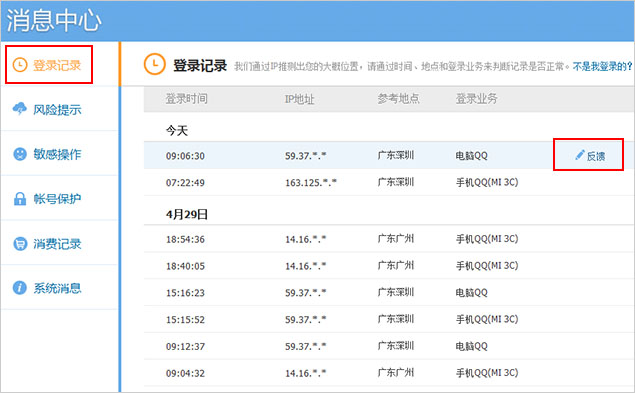The image size is (635, 393).
Task: Click the 参考地点 column header
Action: (398, 98)
